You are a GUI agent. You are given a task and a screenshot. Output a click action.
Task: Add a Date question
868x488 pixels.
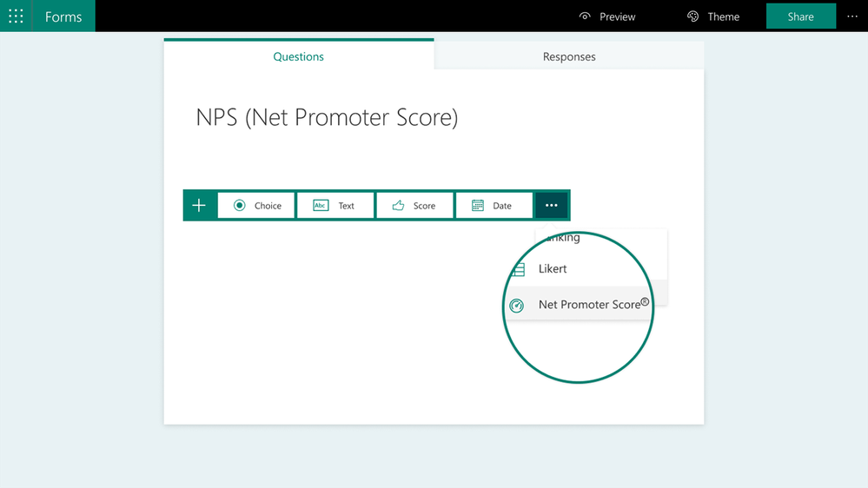pos(494,205)
